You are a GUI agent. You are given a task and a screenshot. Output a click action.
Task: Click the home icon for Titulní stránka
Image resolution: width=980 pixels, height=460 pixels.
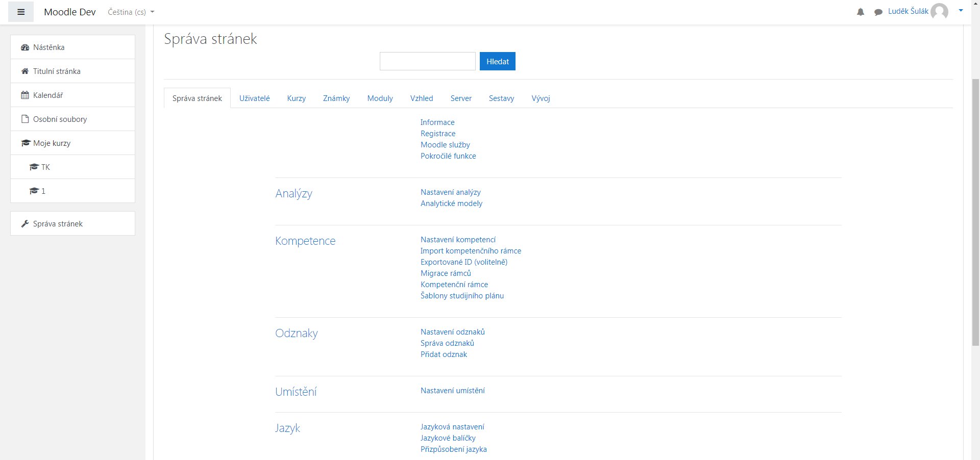click(x=25, y=71)
